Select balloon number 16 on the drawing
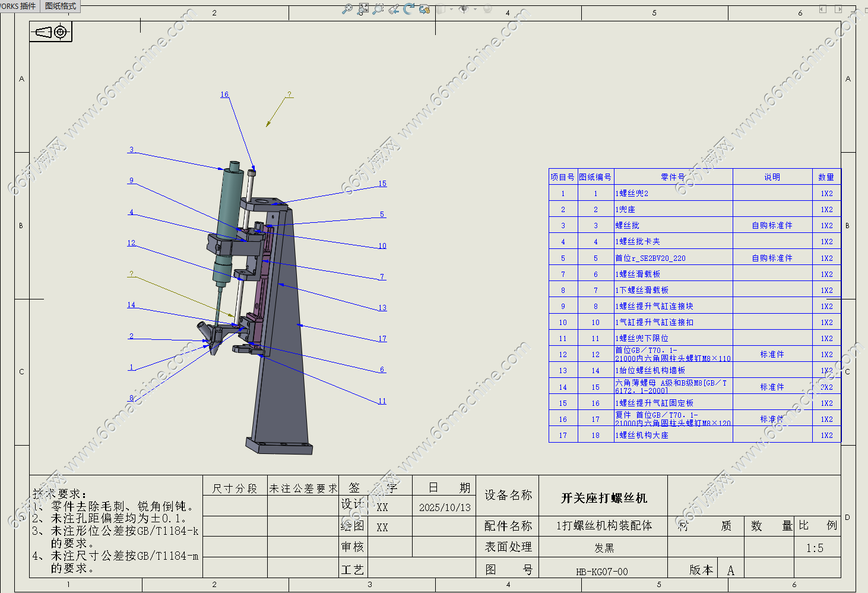Screen dimensions: 868x593 click(x=224, y=94)
